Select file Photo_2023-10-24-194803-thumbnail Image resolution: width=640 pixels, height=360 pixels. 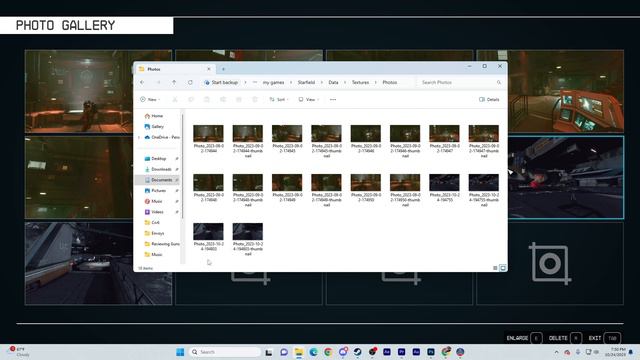(248, 240)
